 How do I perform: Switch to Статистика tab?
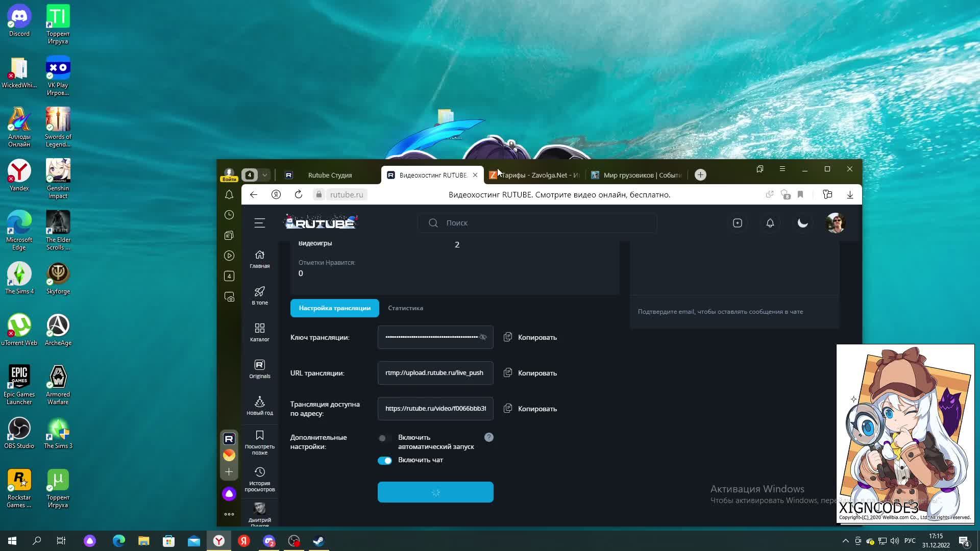[405, 308]
